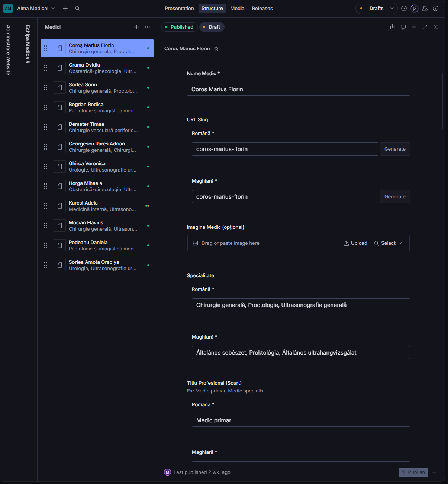Click the Română Specialitate field
The width and height of the screenshot is (448, 484).
point(301,305)
